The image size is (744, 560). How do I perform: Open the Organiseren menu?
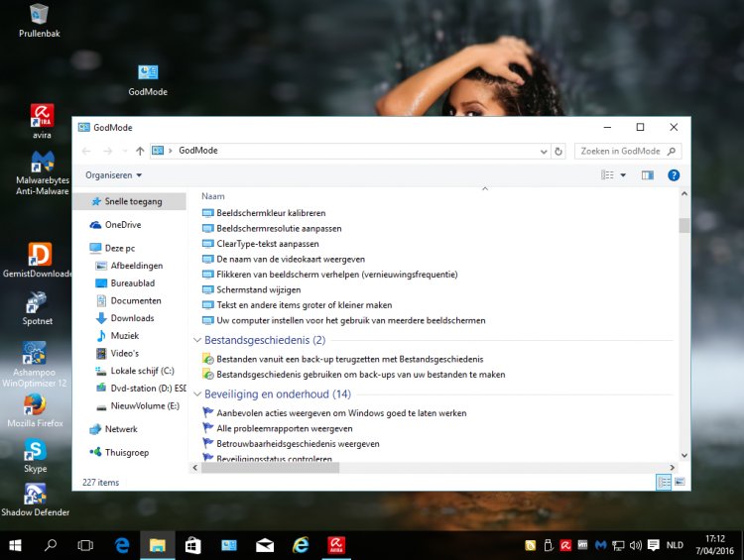113,175
